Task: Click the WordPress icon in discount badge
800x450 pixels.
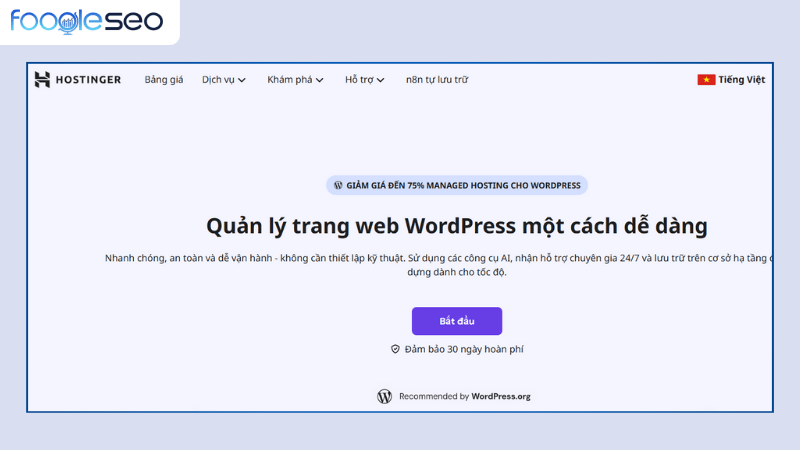Action: (338, 185)
